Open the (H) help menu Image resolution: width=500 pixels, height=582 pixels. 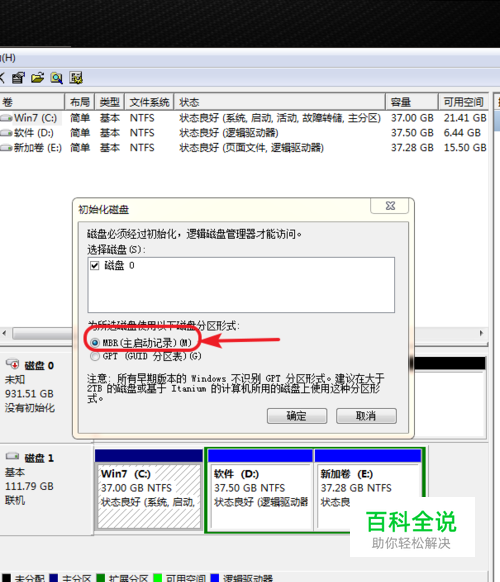coord(8,58)
